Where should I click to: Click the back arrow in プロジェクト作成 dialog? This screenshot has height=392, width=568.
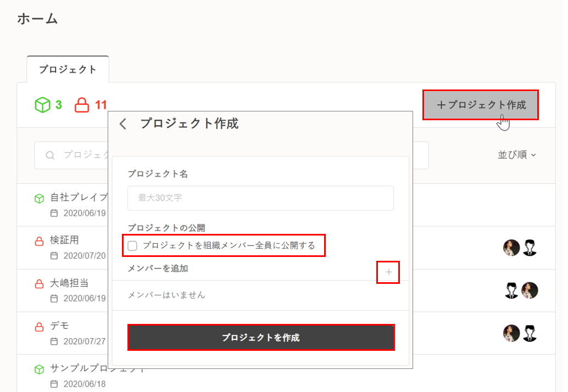point(123,124)
